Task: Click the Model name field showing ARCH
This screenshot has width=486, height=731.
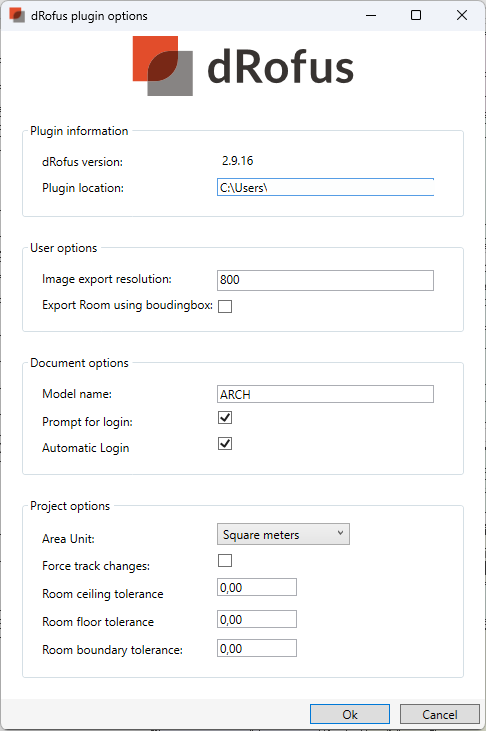Action: (325, 394)
